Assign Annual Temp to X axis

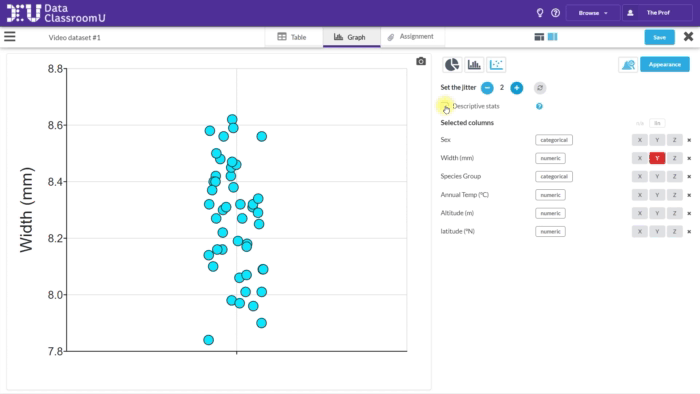pos(640,195)
